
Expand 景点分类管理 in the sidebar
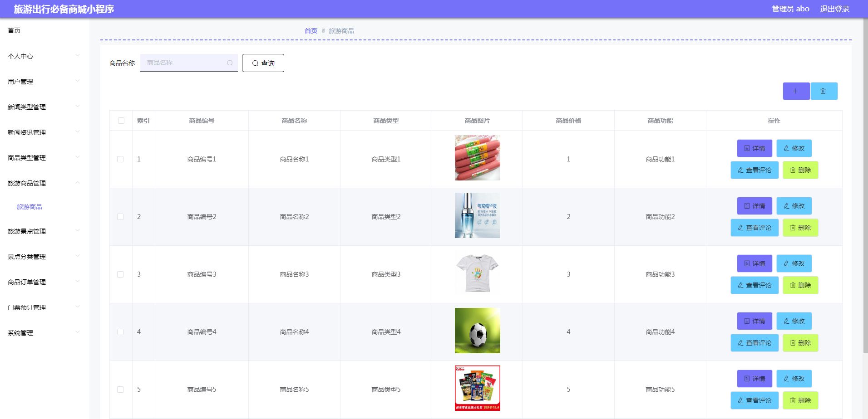44,257
